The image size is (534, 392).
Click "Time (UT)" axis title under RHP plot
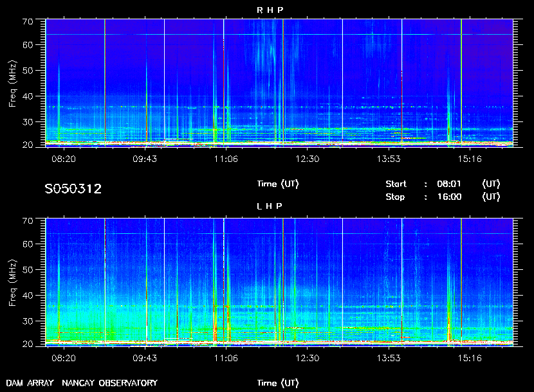(278, 184)
